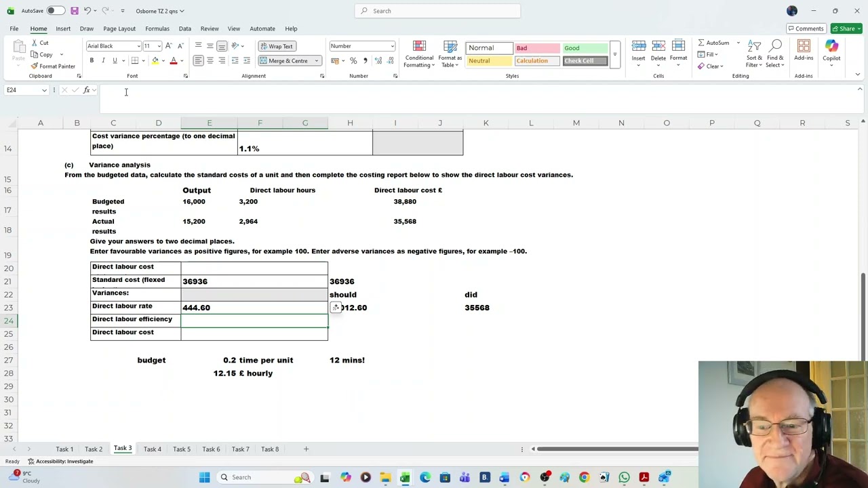The image size is (868, 488).
Task: Toggle Bold formatting in Font group
Action: [92, 61]
